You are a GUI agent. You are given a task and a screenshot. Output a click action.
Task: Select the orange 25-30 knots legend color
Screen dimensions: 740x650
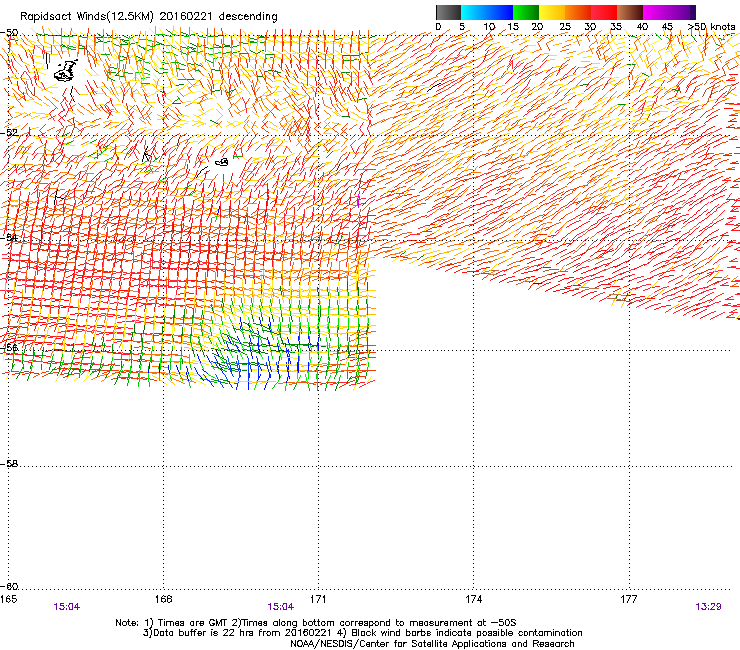(578, 12)
